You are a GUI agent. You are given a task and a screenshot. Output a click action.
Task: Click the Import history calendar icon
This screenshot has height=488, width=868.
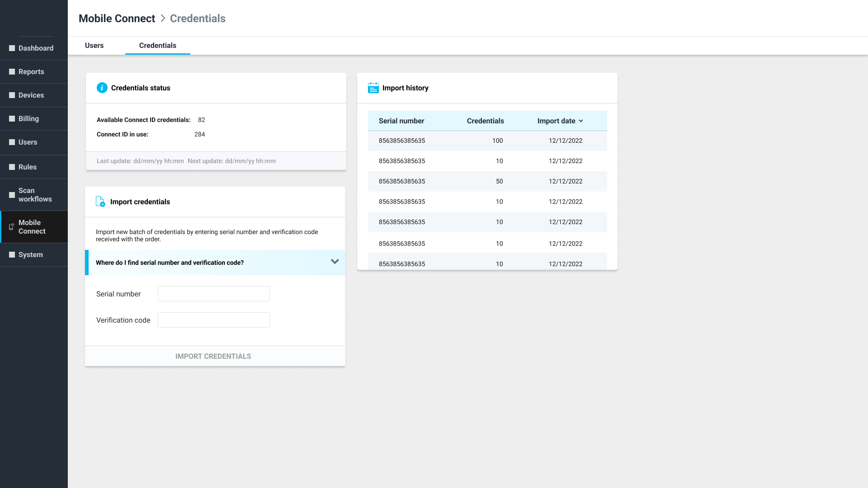(x=373, y=88)
